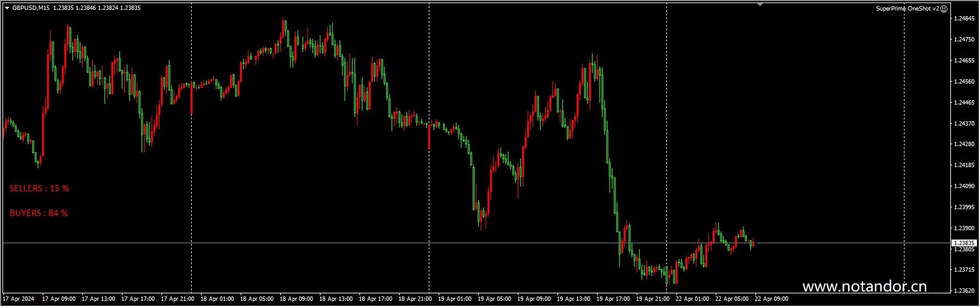Click the 18 Apr 21:00 time label
980x307 pixels.
(415, 299)
